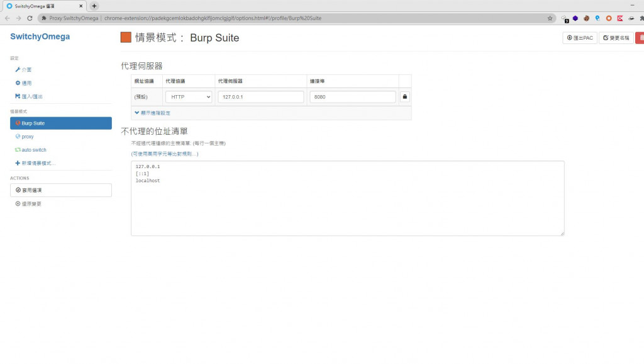Image resolution: width=644 pixels, height=364 pixels.
Task: Click the orange Burp Suite profile color swatch
Action: [x=126, y=37]
